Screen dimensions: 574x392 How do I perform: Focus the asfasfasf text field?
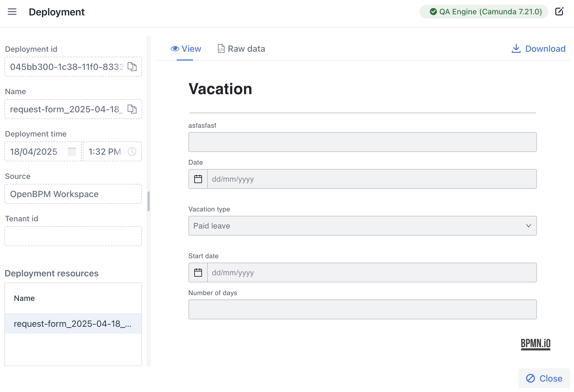(x=362, y=142)
